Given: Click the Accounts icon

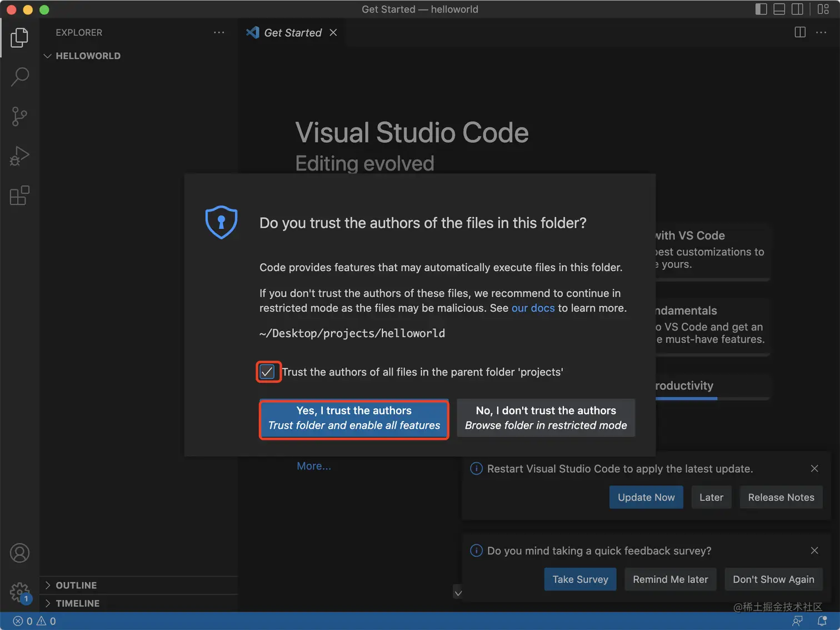Looking at the screenshot, I should [19, 553].
